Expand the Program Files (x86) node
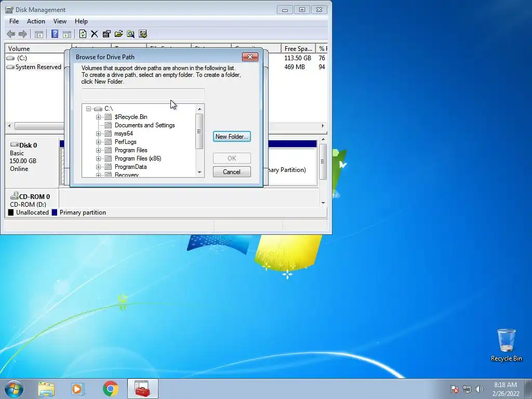Image resolution: width=532 pixels, height=399 pixels. 98,158
